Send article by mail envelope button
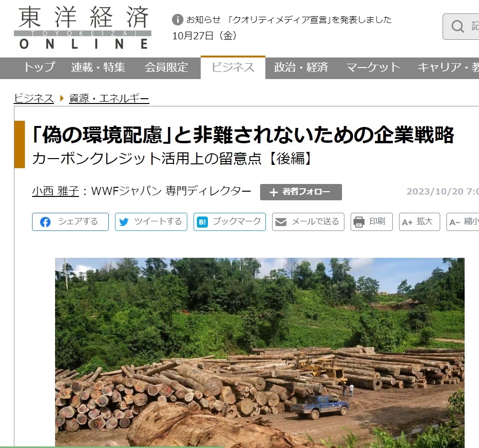This screenshot has height=448, width=479. (x=308, y=221)
